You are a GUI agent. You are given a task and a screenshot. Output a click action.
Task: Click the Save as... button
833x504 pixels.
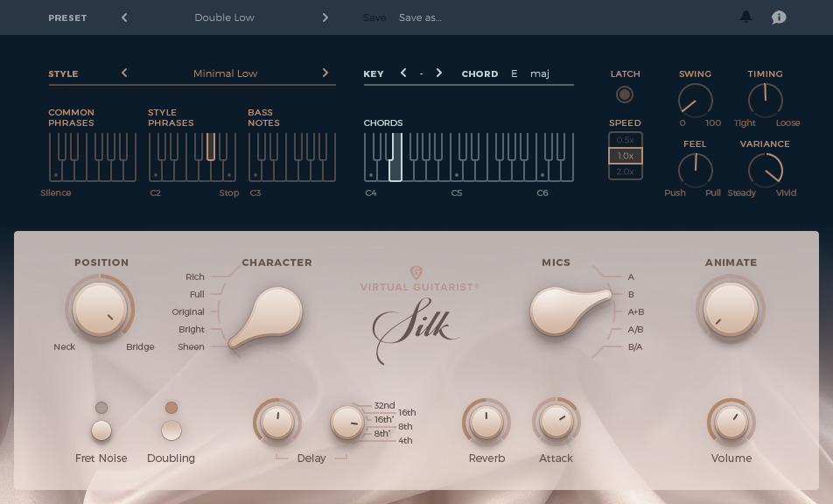(420, 17)
